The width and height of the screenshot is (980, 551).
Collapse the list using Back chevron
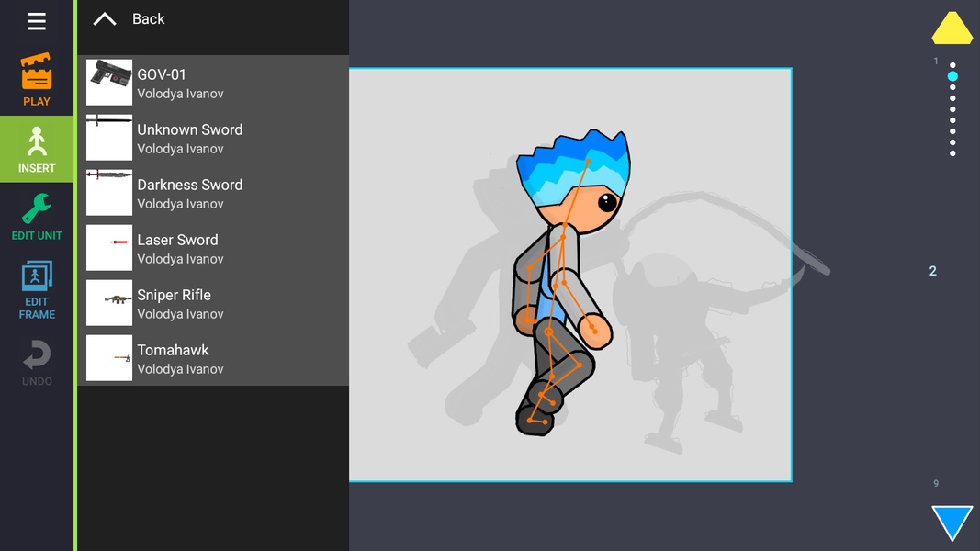[x=105, y=19]
